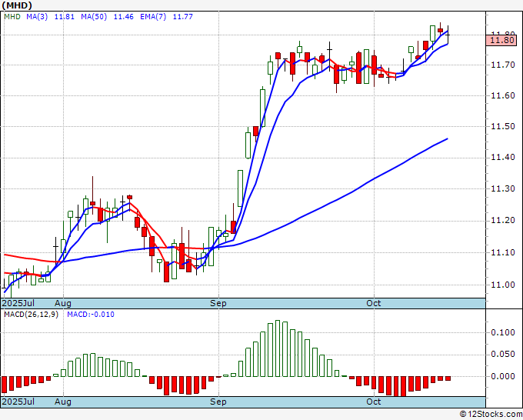Click the 0.050 MACD axis label

503,355
